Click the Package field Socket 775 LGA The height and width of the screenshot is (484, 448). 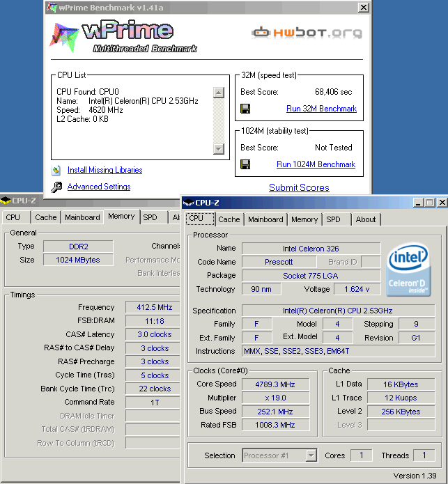point(311,276)
